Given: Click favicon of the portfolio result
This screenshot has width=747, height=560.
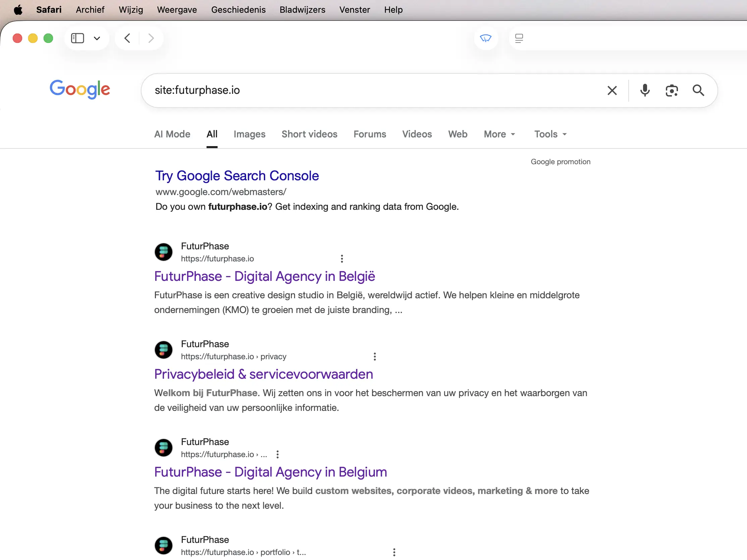Looking at the screenshot, I should [164, 546].
